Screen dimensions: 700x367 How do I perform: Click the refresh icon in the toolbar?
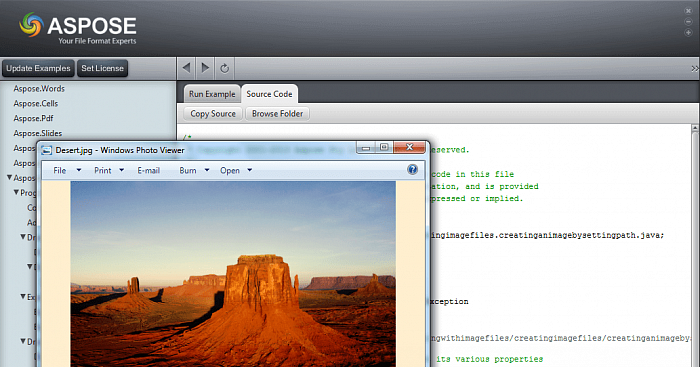tap(225, 68)
